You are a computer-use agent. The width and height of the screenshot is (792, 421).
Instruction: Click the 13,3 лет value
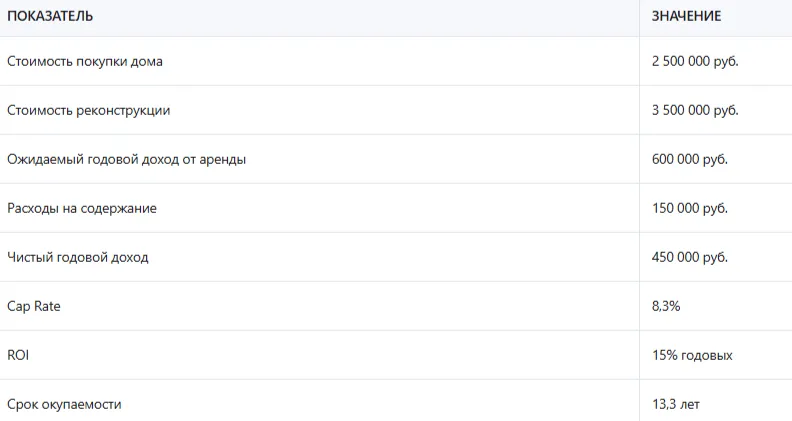pos(676,404)
